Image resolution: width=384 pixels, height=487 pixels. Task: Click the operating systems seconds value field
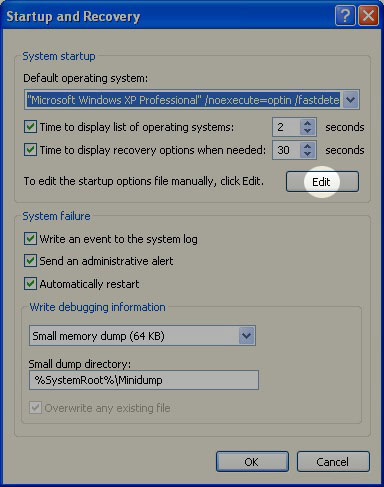[287, 127]
